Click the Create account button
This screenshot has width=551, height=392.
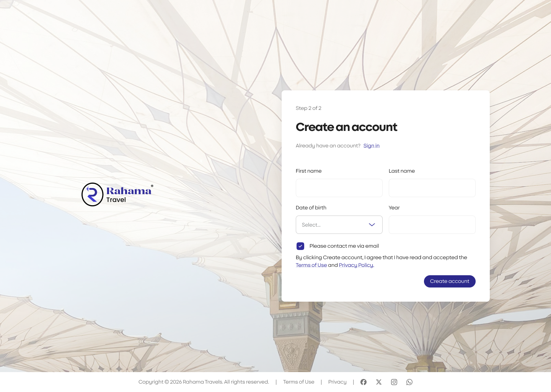[450, 281]
